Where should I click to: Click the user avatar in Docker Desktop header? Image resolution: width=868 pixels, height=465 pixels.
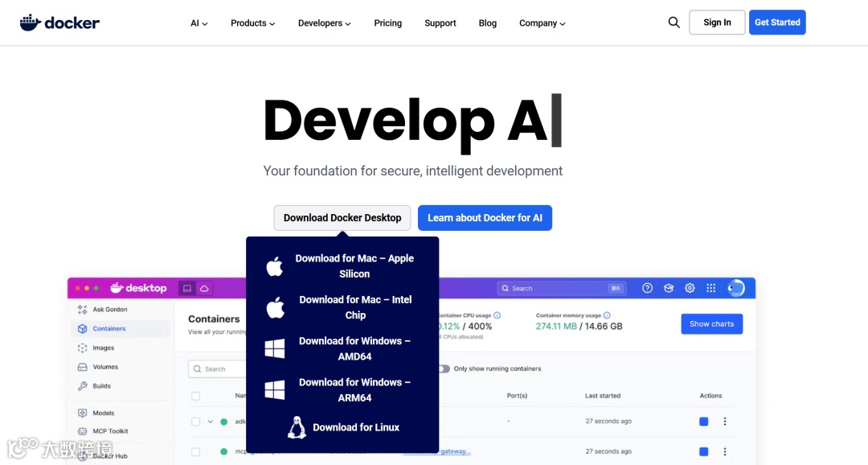tap(735, 288)
